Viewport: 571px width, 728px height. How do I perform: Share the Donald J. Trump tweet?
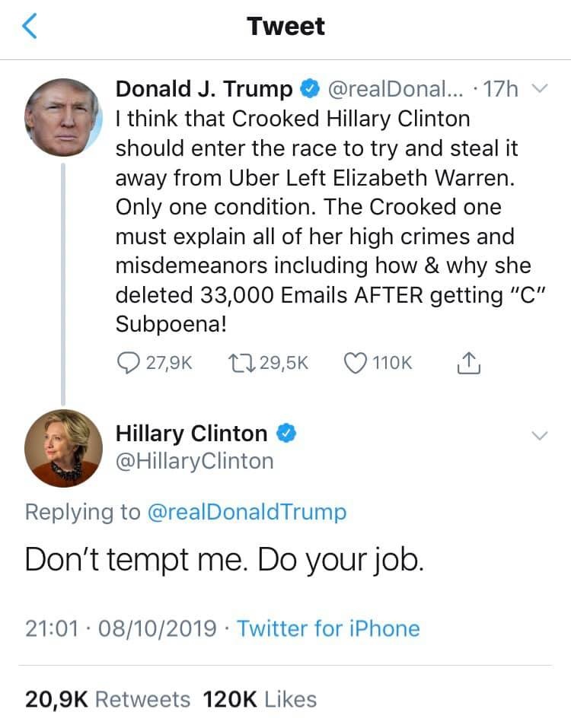click(468, 364)
